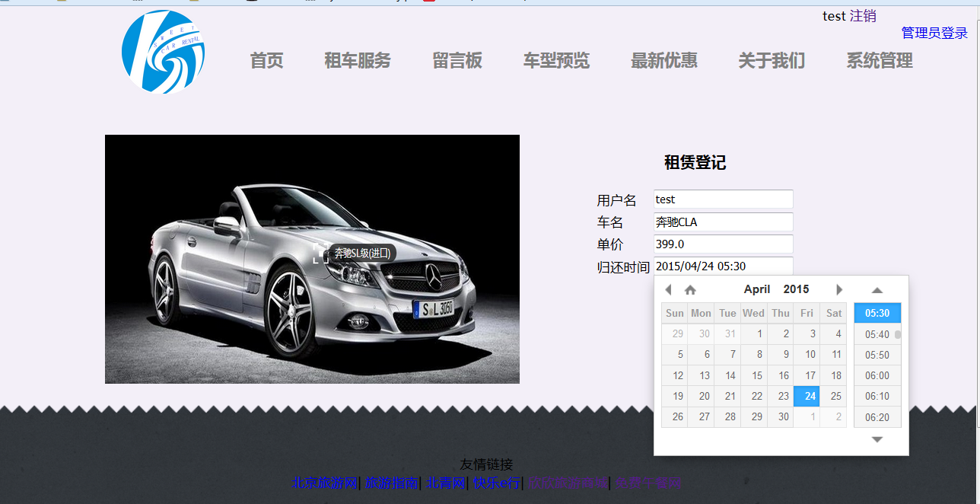Select time 05:30 in time list
The width and height of the screenshot is (980, 504).
[877, 314]
